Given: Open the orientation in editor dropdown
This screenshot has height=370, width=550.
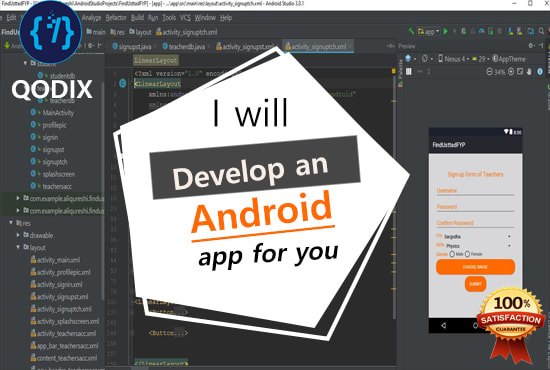Looking at the screenshot, I should coord(427,59).
